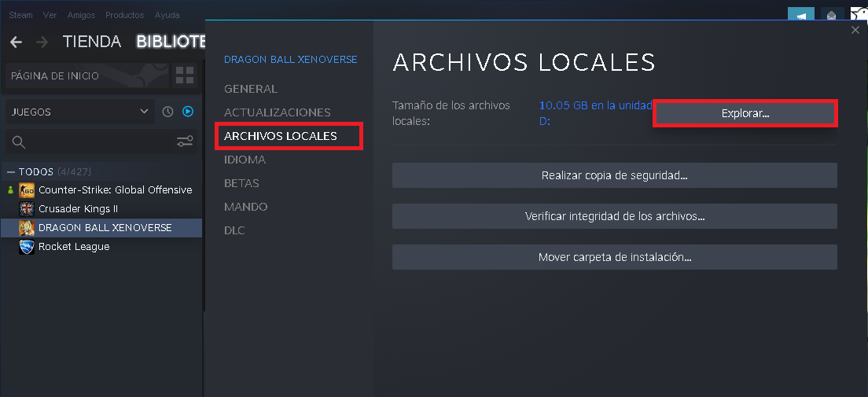Image resolution: width=868 pixels, height=397 pixels.
Task: Open the Ver menu
Action: 50,15
